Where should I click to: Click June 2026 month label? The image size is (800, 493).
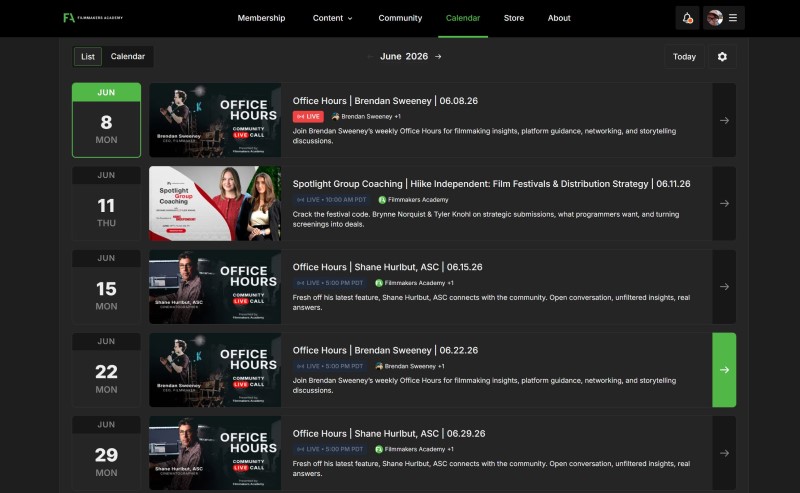click(404, 57)
